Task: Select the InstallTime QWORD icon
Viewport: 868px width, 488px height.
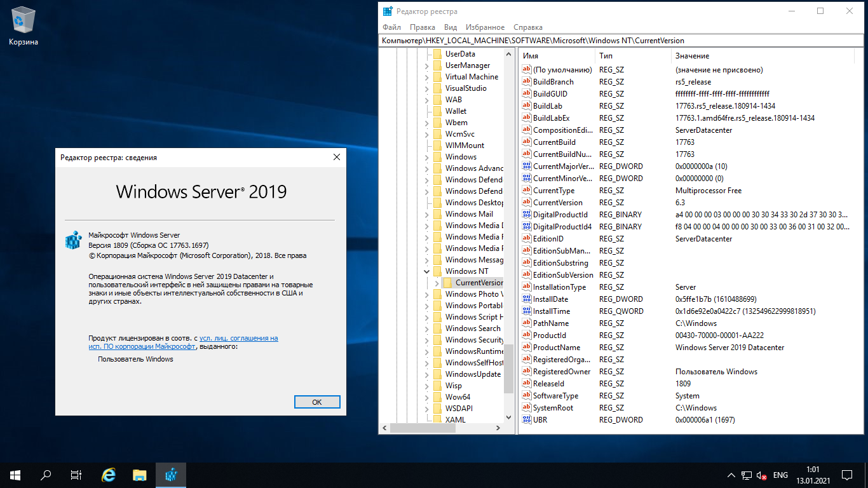Action: tap(526, 311)
